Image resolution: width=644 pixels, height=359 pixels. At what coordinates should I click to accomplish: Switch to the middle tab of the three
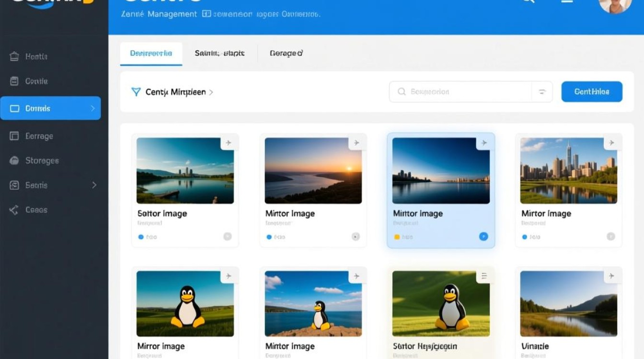(x=219, y=54)
